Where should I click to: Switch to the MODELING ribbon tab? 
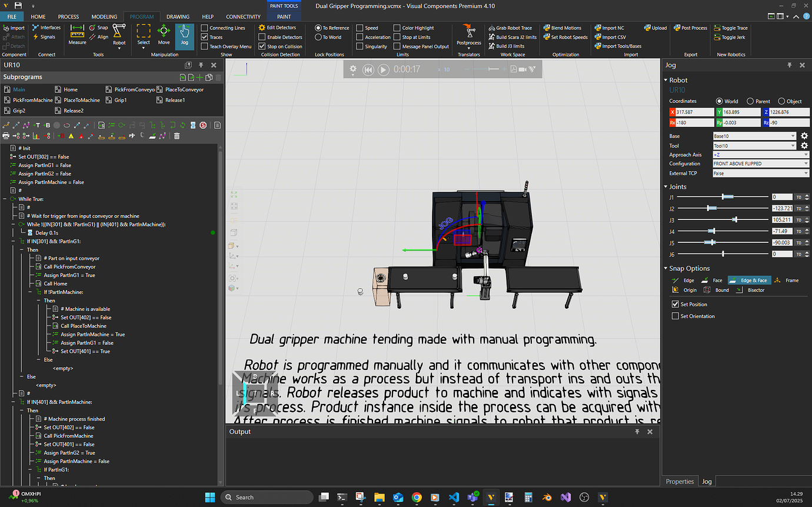(x=104, y=16)
